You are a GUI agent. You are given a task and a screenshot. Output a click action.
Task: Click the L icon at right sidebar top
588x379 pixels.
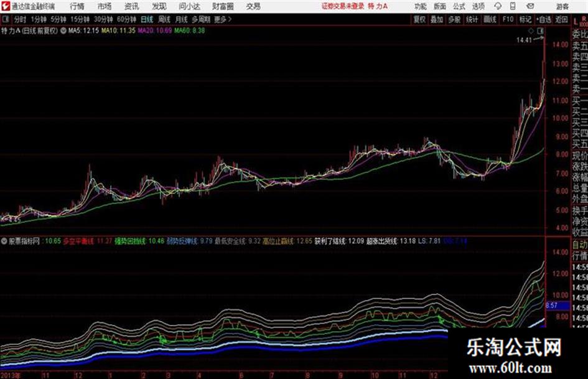point(576,22)
